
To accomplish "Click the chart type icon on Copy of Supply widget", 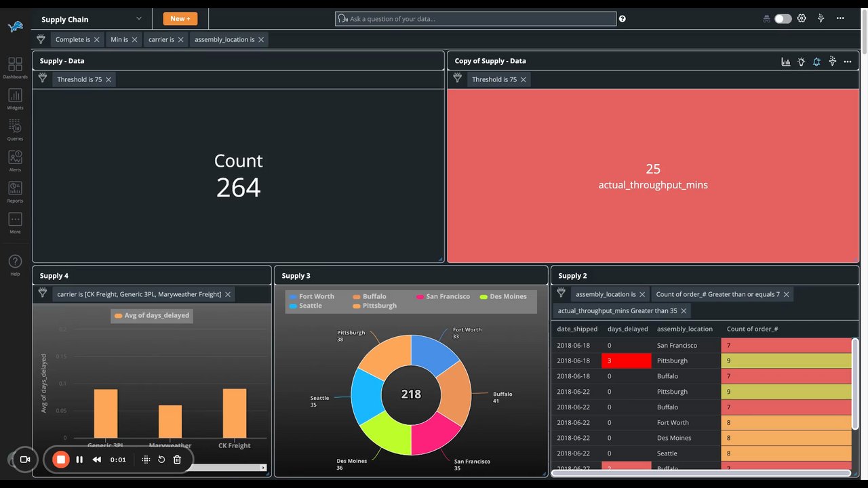I will point(786,61).
